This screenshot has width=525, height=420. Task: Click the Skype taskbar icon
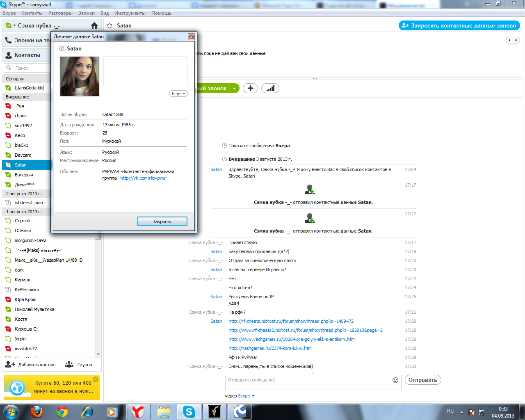point(189,411)
